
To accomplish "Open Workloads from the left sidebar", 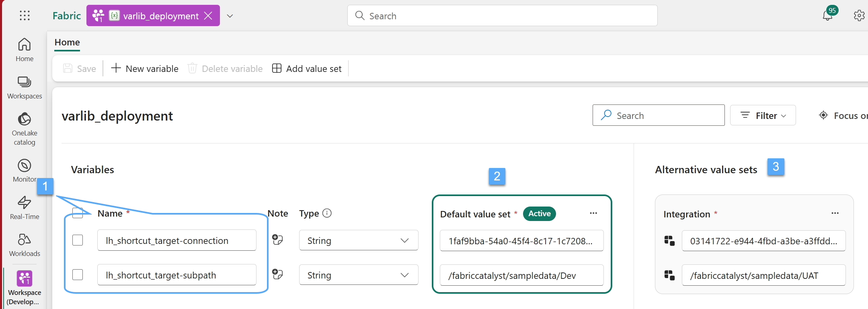I will coord(25,244).
